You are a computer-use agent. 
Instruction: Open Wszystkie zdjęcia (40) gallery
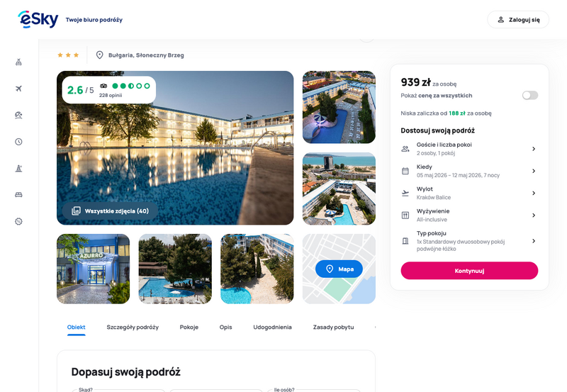tap(111, 211)
